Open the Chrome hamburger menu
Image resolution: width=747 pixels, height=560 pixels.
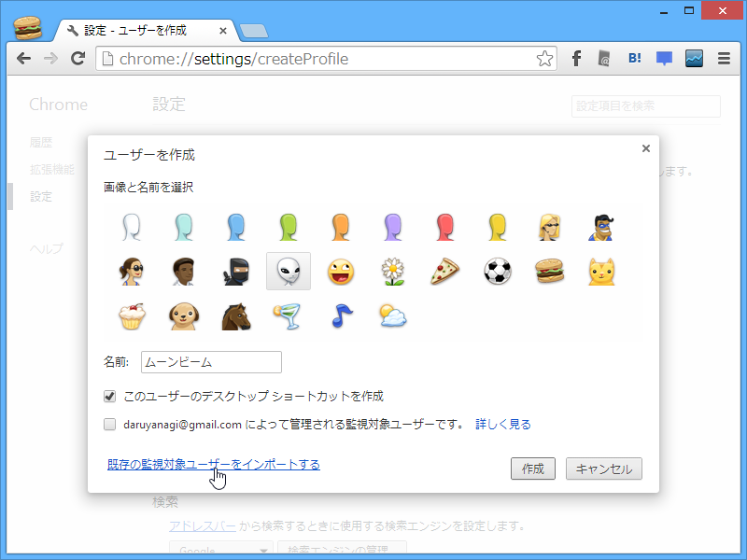click(725, 59)
